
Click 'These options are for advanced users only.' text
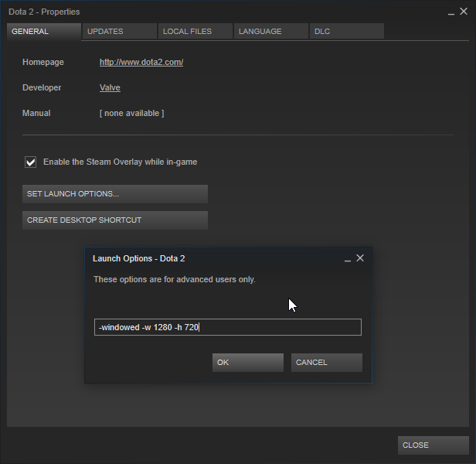coord(175,279)
